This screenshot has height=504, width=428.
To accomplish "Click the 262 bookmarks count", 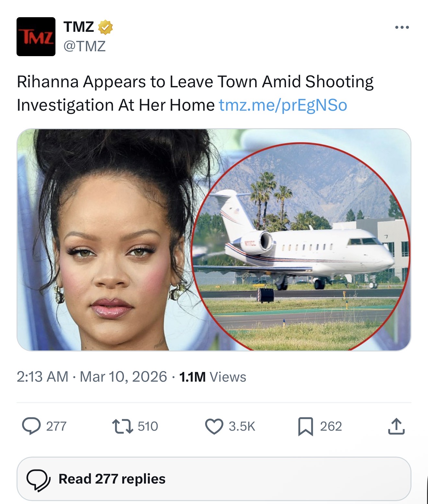I will (x=331, y=426).
